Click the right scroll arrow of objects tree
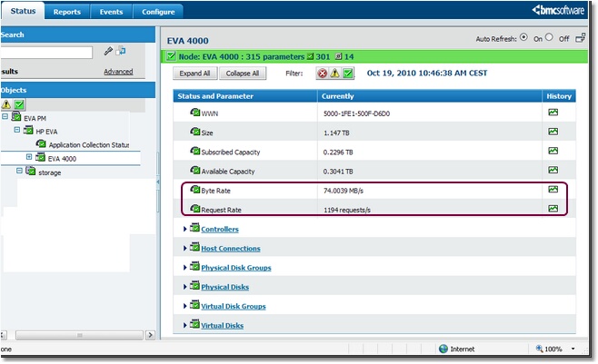Screen dimensions: 598x364 pos(150,335)
